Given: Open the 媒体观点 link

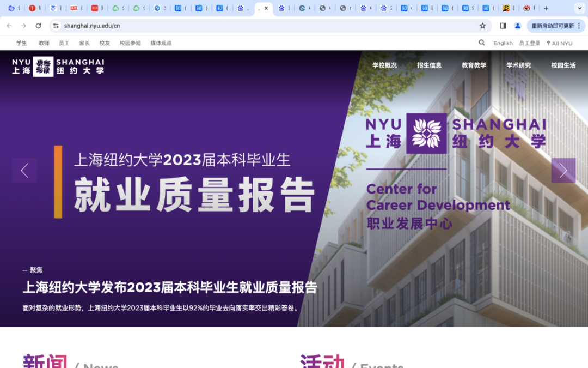Looking at the screenshot, I should click(x=161, y=43).
